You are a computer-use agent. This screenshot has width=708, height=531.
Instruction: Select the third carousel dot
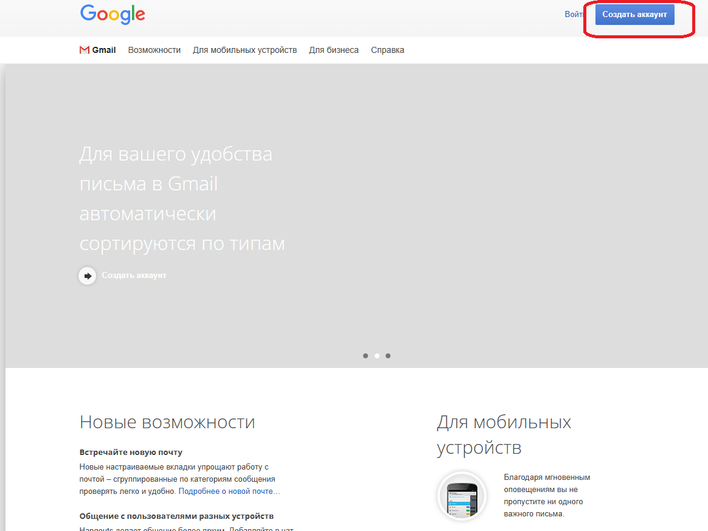pyautogui.click(x=388, y=356)
